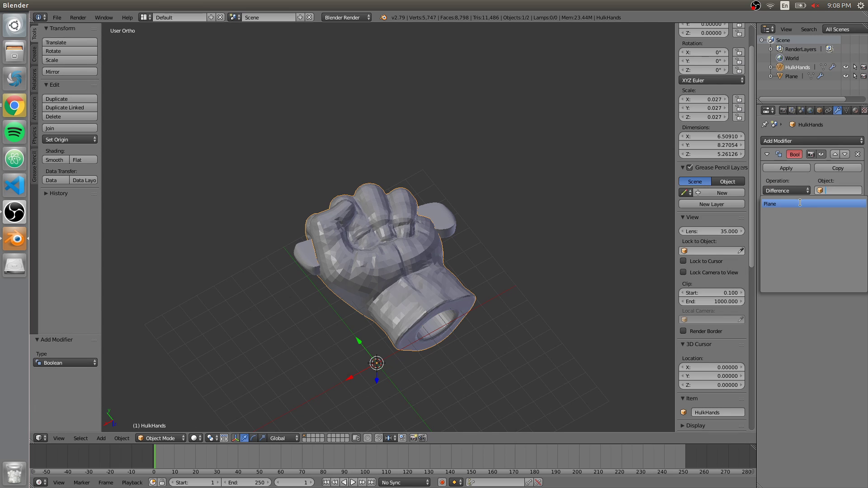The image size is (868, 488).
Task: Click the OpenGL render animation clapper icon
Action: pos(422,438)
